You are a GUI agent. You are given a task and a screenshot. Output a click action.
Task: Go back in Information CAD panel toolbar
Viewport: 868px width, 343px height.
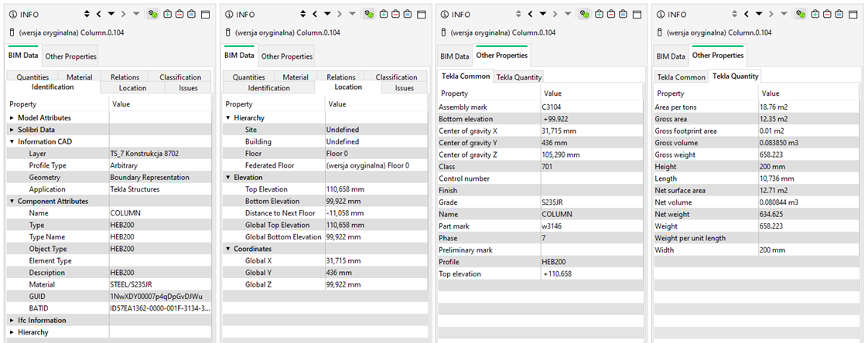98,15
